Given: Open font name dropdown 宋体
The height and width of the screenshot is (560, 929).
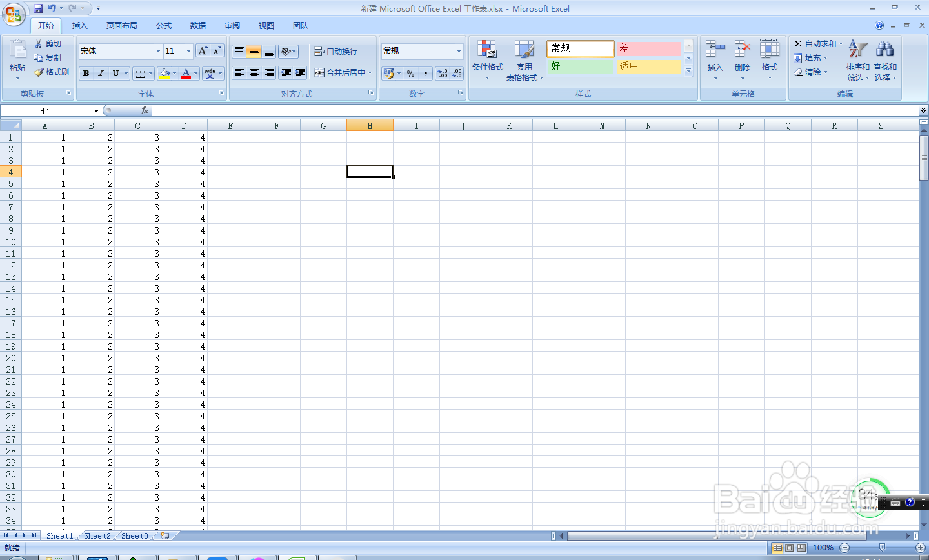Looking at the screenshot, I should [158, 51].
